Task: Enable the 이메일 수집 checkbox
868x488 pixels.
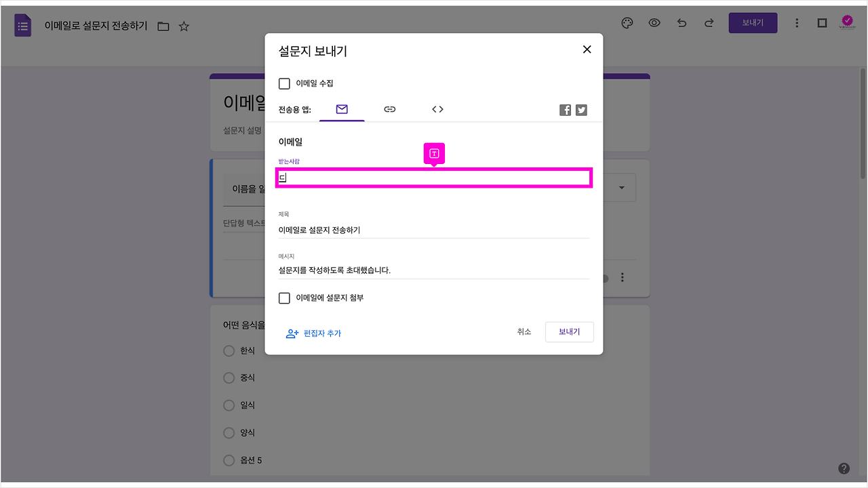Action: point(284,83)
